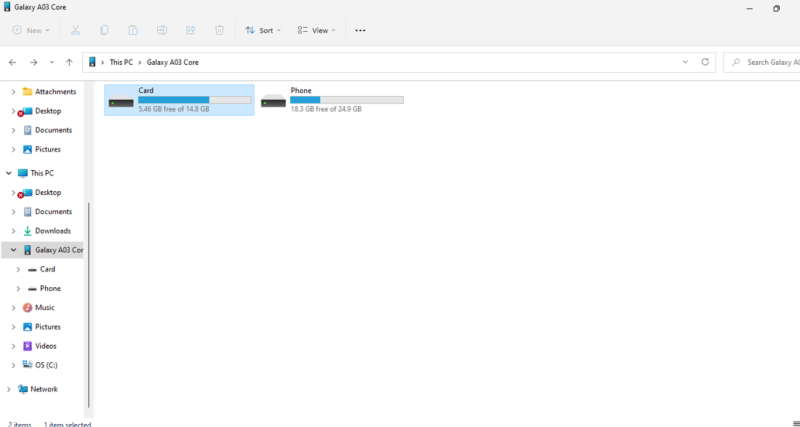Viewport: 800px width, 427px height.
Task: Click the phone icon in address bar
Action: click(x=92, y=62)
